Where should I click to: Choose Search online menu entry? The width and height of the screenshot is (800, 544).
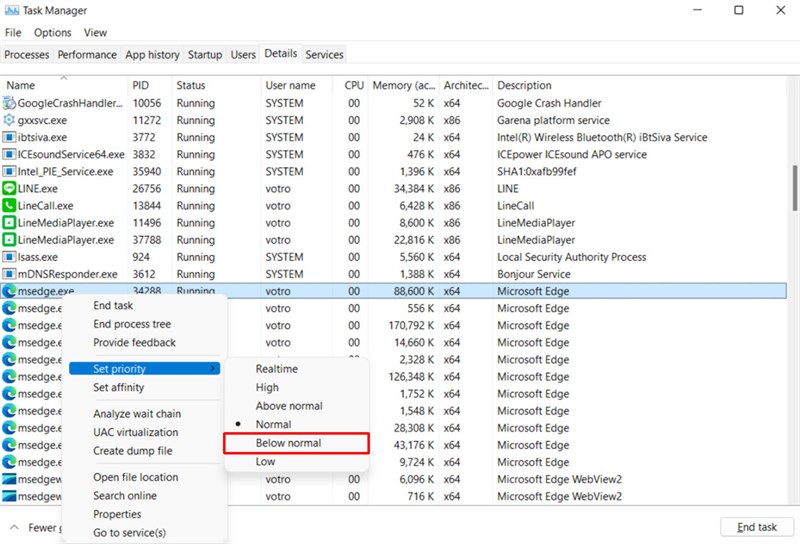pyautogui.click(x=124, y=496)
